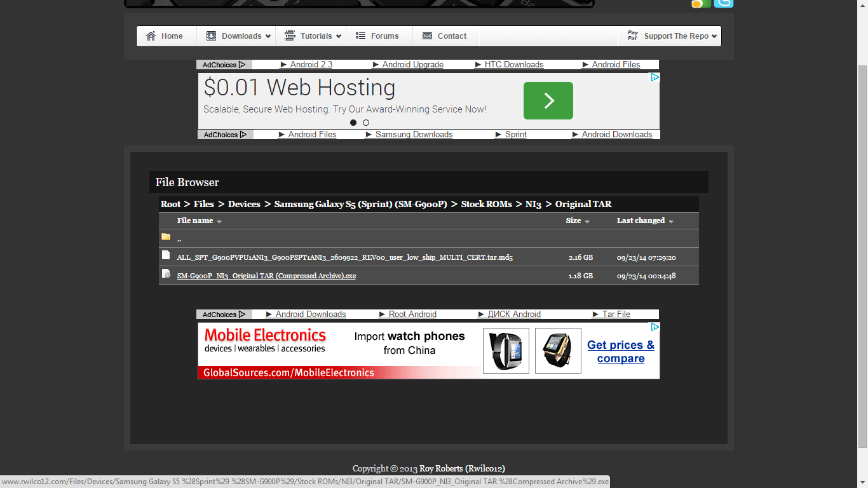The height and width of the screenshot is (488, 868).
Task: Click the 09/23/14 07:29:20 date
Action: coord(646,257)
